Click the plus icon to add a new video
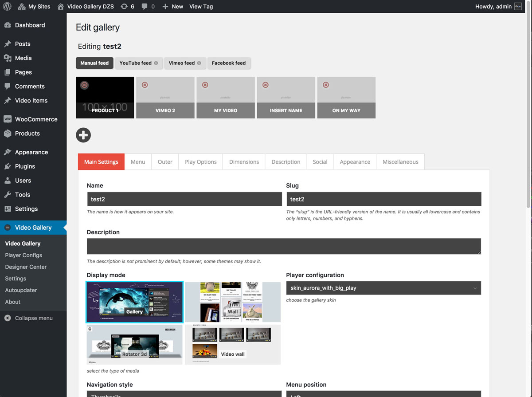Screen dimensions: 532x397 [x=83, y=135]
